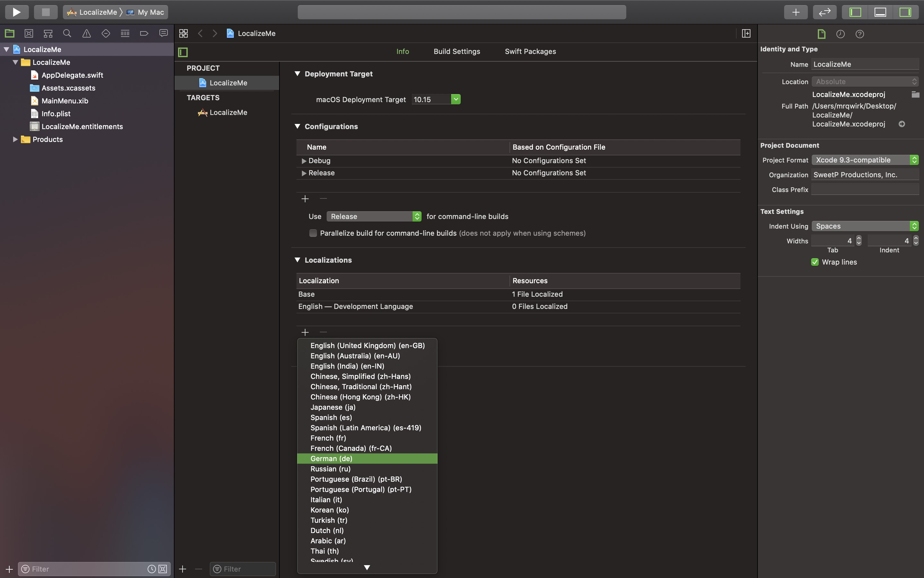The image size is (924, 578).
Task: Switch to the Info tab
Action: [402, 51]
